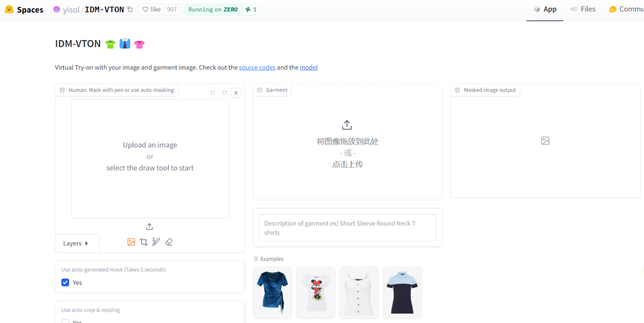The height and width of the screenshot is (323, 644).
Task: Open the source codes link
Action: pos(257,67)
